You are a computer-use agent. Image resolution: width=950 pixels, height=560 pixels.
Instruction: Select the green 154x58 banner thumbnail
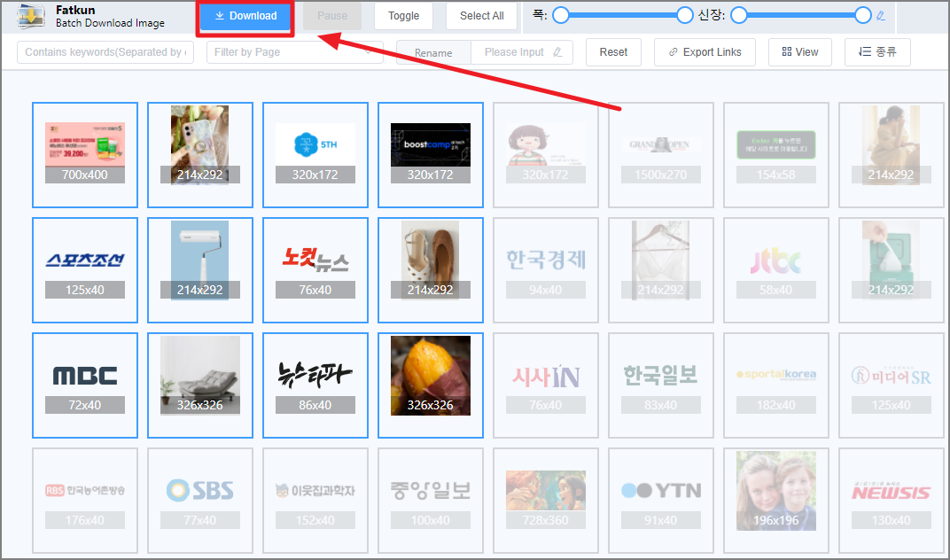[x=775, y=155]
